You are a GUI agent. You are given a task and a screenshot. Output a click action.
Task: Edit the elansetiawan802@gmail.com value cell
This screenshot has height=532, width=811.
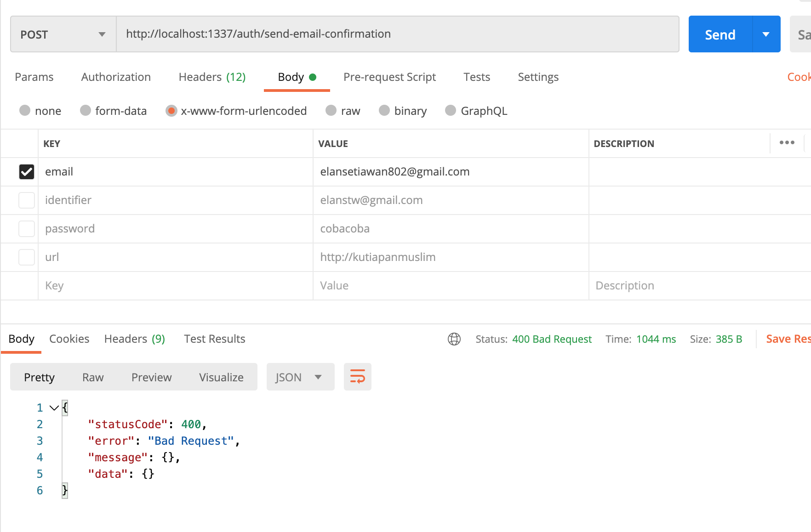coord(451,172)
